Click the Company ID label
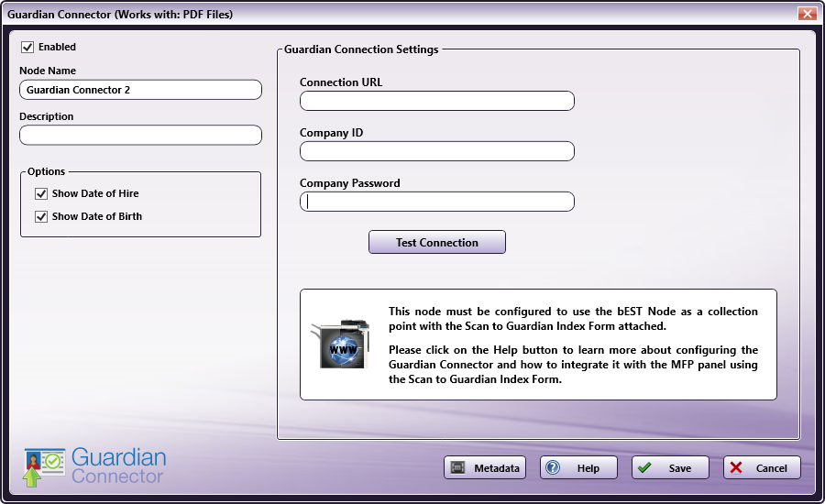Image resolution: width=825 pixels, height=504 pixels. (x=332, y=133)
